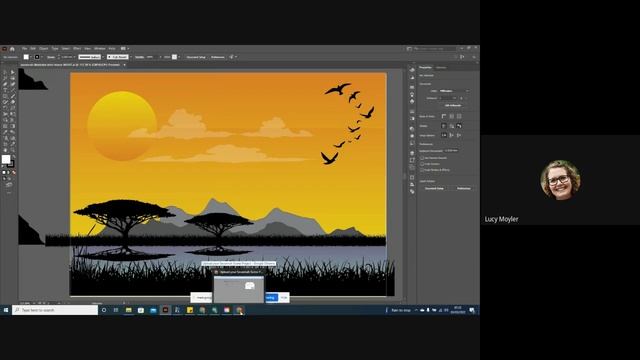This screenshot has height=360, width=640.
Task: Click Preferences in the control bar
Action: [218, 57]
